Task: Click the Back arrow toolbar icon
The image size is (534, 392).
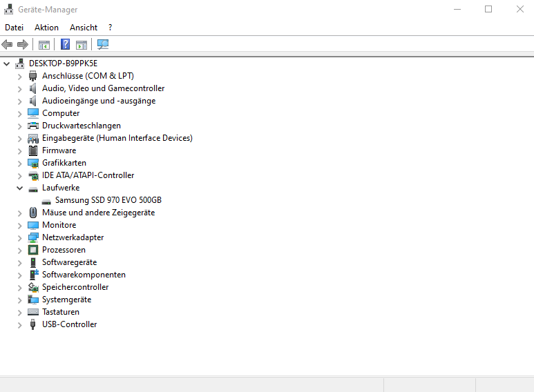Action: 7,44
